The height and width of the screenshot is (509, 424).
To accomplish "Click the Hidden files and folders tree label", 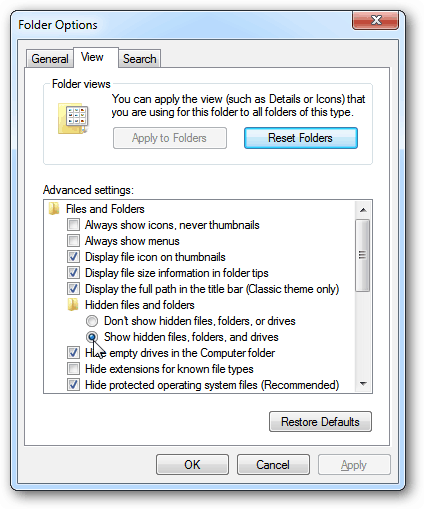I will coord(140,305).
